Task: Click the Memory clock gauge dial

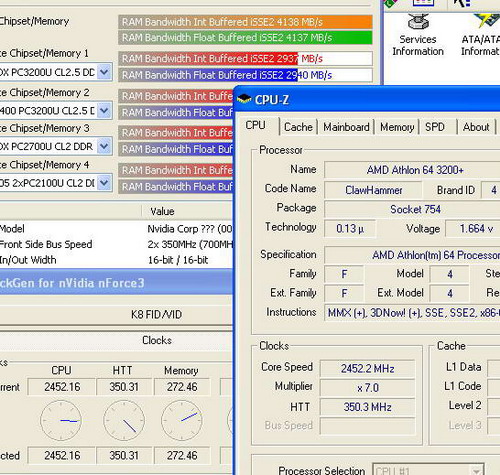Action: coord(182,421)
